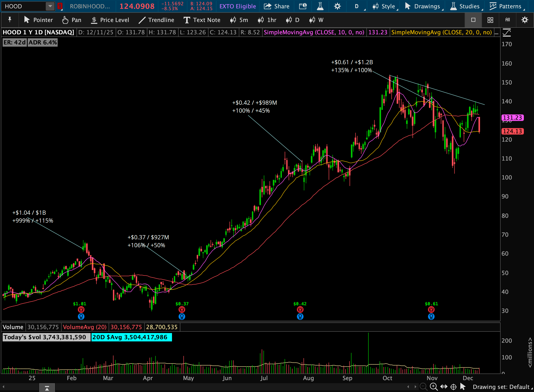
Task: Open the Patterns menu
Action: point(507,6)
